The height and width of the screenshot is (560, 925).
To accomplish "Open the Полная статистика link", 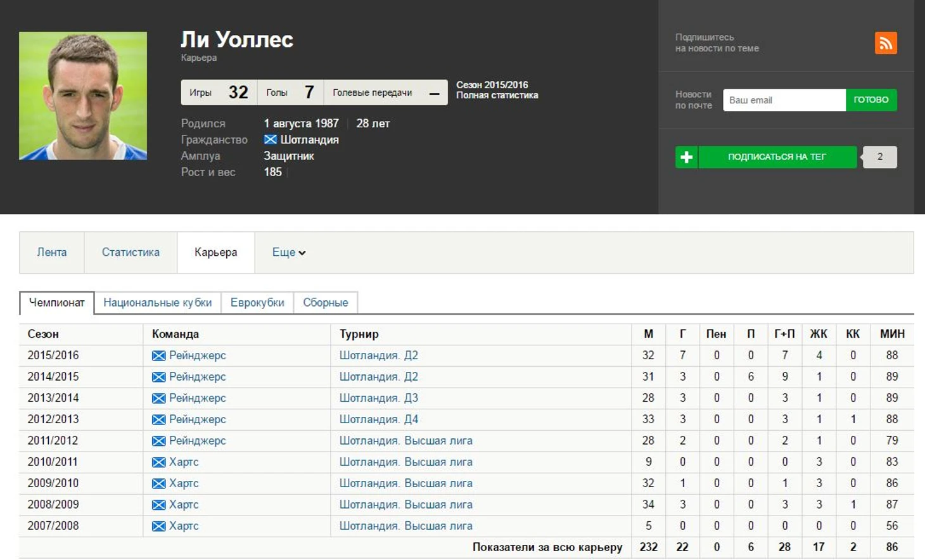I will coord(497,96).
